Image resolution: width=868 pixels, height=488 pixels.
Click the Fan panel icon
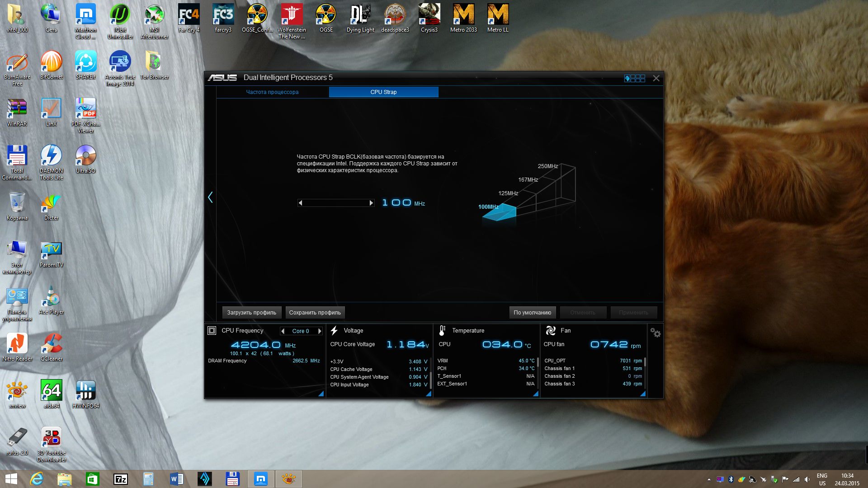550,330
